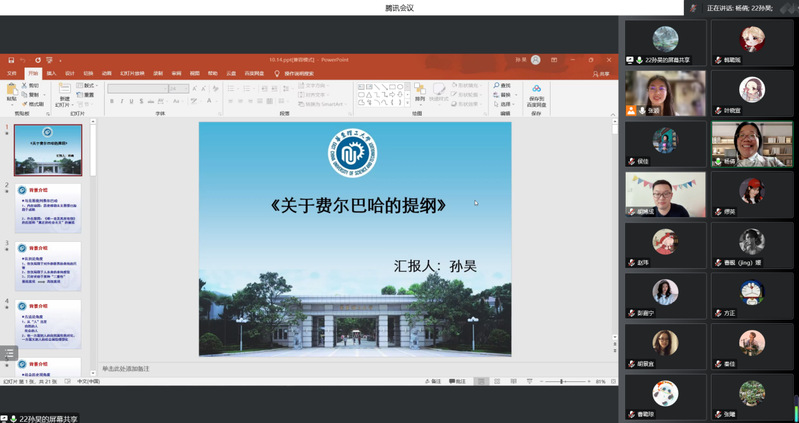799x423 pixels.
Task: Expand the Select dropdown in editing group
Action: (x=506, y=103)
